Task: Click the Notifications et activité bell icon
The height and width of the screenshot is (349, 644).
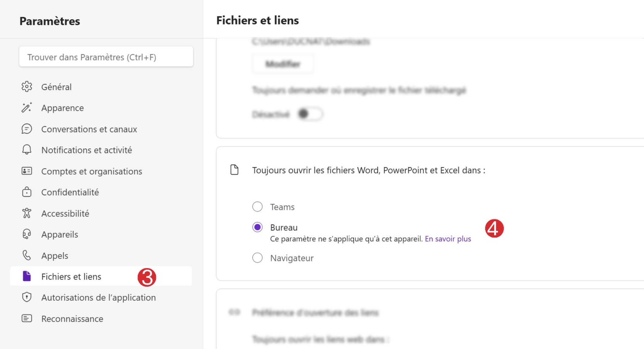Action: click(27, 150)
